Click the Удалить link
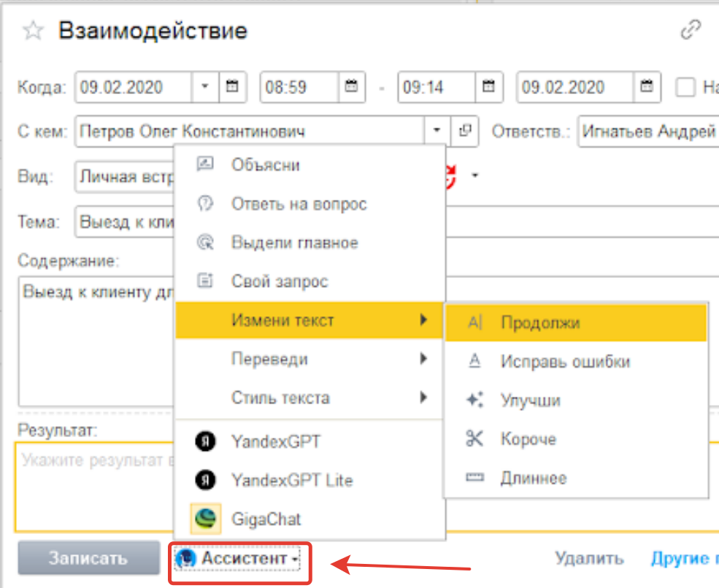 tap(589, 559)
